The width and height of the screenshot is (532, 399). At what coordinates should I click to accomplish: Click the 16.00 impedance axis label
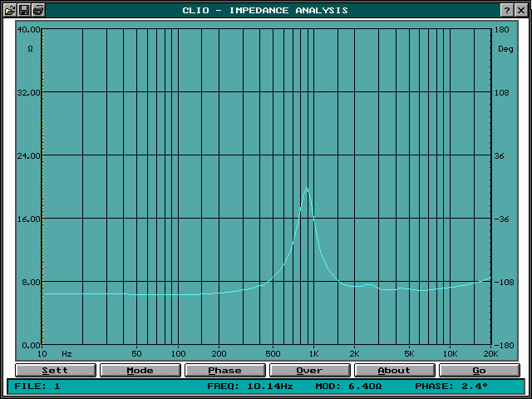tap(28, 219)
